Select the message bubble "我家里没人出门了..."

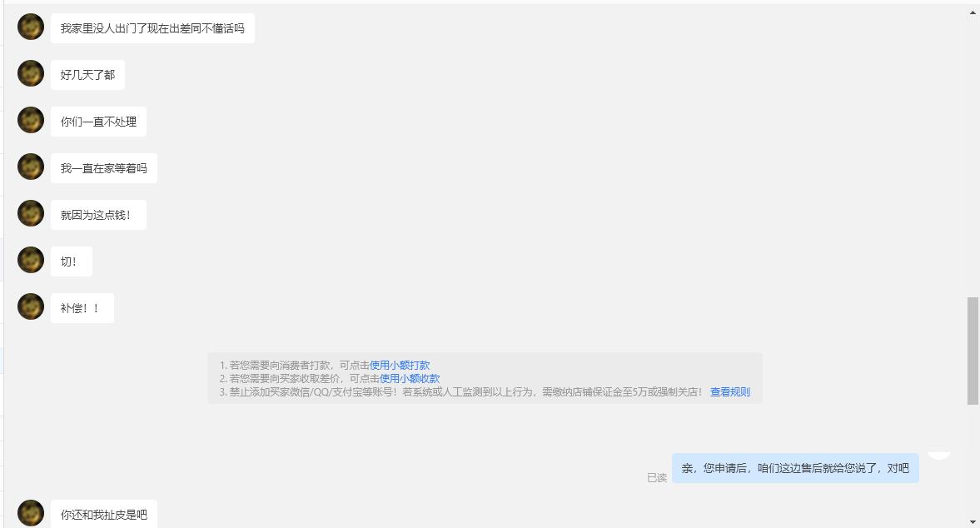click(152, 27)
